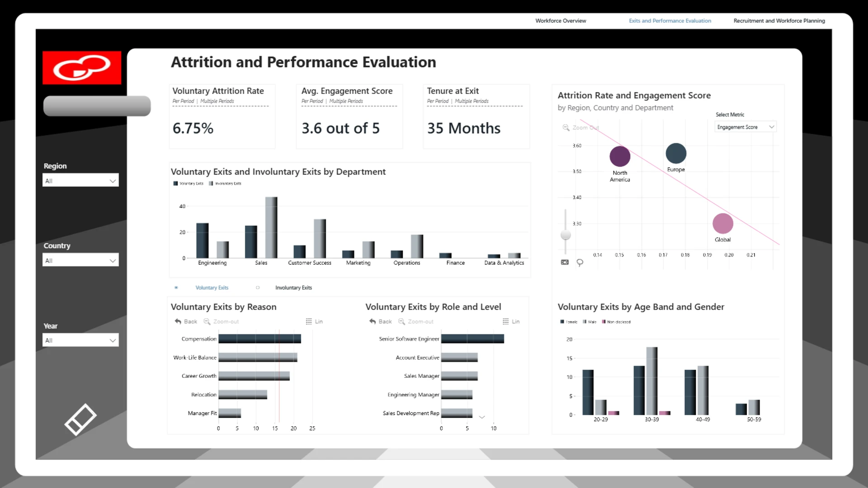The image size is (868, 488).
Task: Select the North America bubble
Action: (620, 156)
